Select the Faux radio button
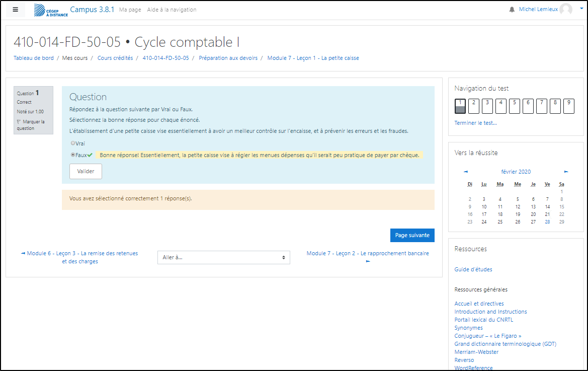Image resolution: width=588 pixels, height=371 pixels. (73, 155)
